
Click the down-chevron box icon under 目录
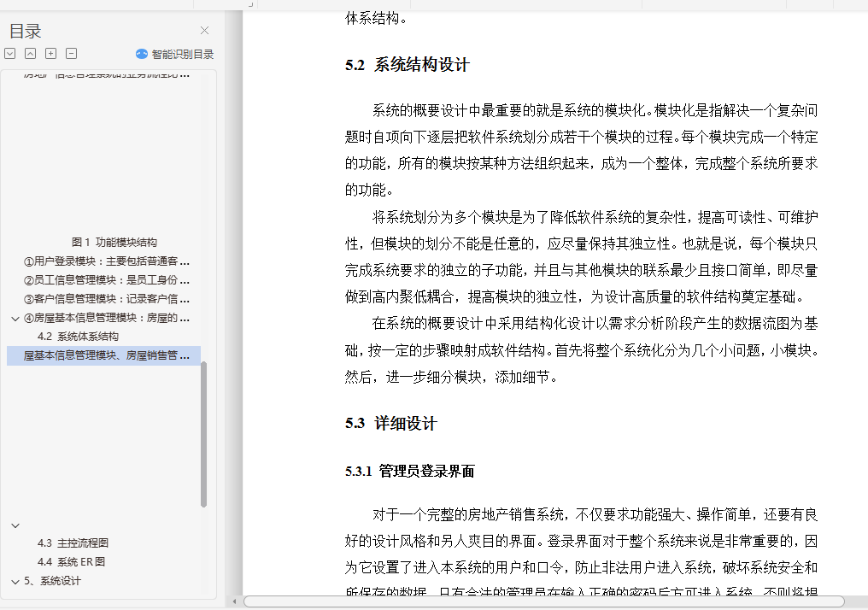10,53
